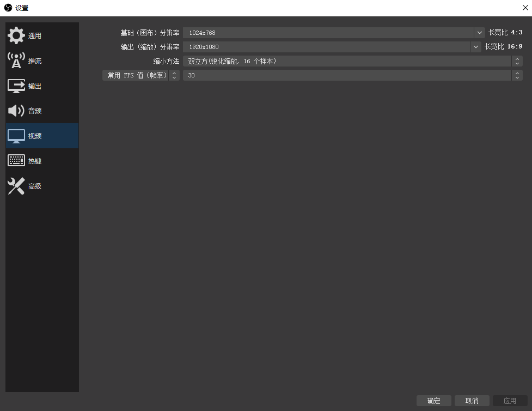Click the 缩小方法 label text
532x411 pixels.
click(x=166, y=61)
